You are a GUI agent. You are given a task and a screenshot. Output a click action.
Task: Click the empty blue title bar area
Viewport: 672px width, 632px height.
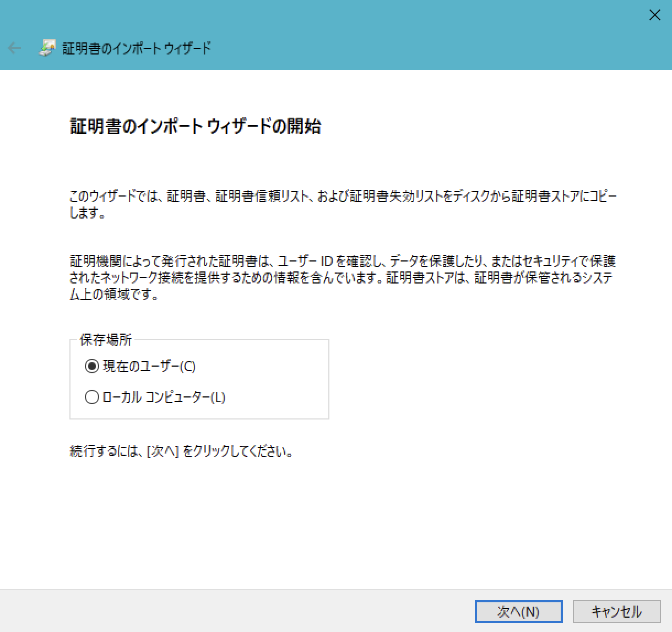pyautogui.click(x=386, y=33)
